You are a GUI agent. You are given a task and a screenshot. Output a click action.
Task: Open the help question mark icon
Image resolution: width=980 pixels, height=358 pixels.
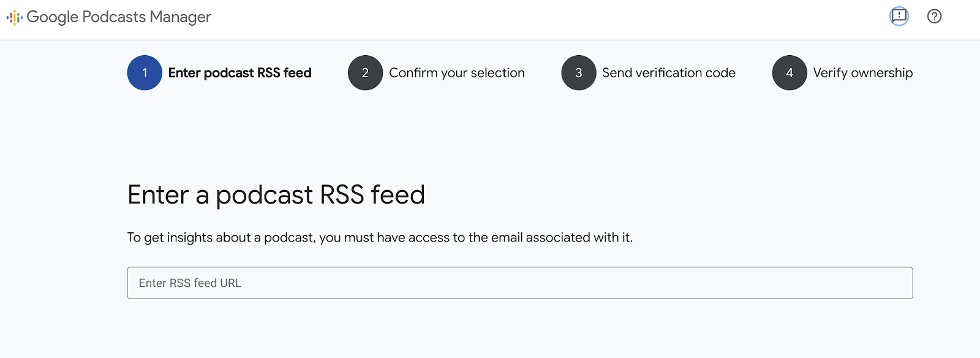click(934, 17)
